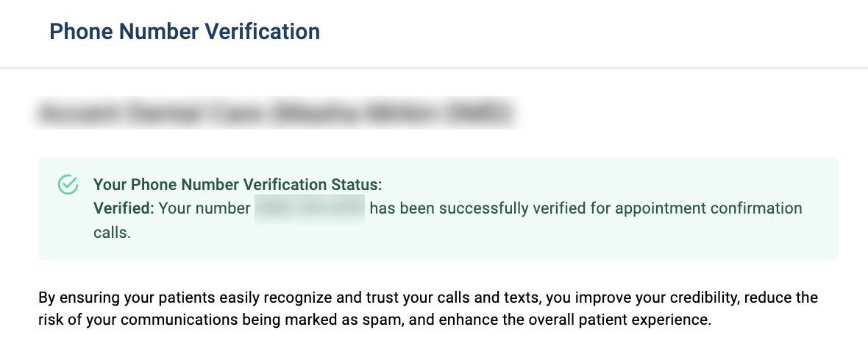
Task: Select the blurred account name text
Action: (x=275, y=115)
